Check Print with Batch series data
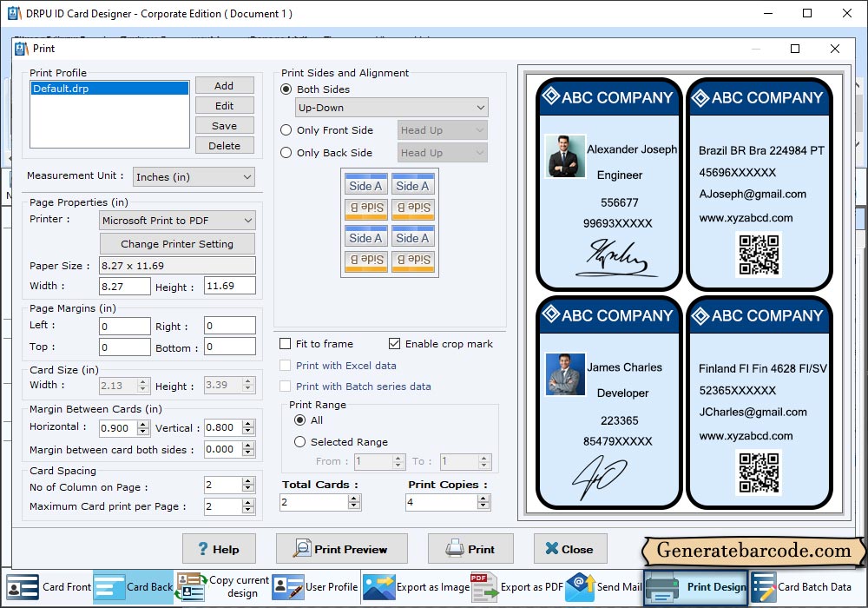868x608 pixels. click(285, 387)
